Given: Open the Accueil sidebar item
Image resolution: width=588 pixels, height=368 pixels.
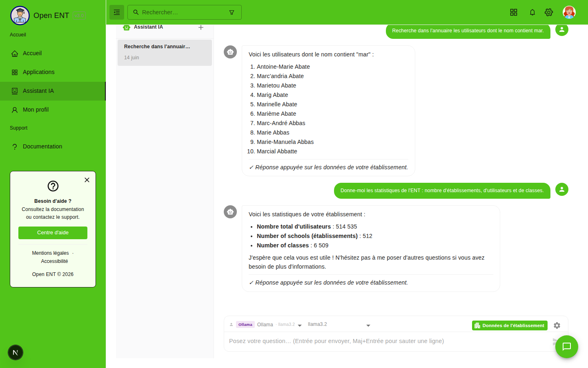Looking at the screenshot, I should (53, 53).
